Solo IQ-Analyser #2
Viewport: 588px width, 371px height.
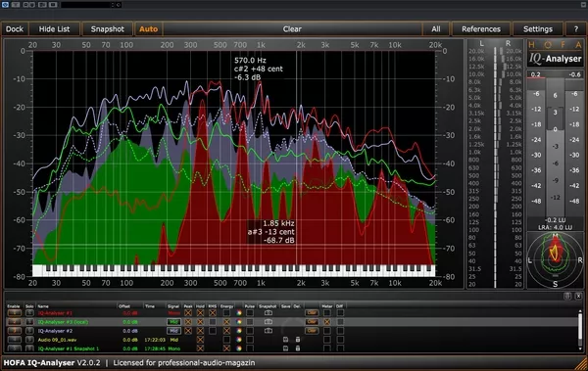tap(29, 331)
